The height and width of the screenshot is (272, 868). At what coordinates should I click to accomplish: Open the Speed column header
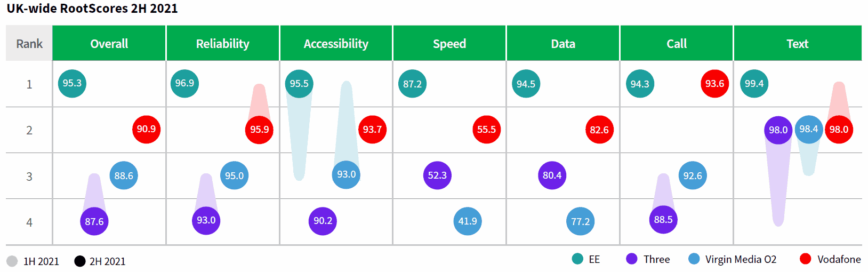click(449, 44)
